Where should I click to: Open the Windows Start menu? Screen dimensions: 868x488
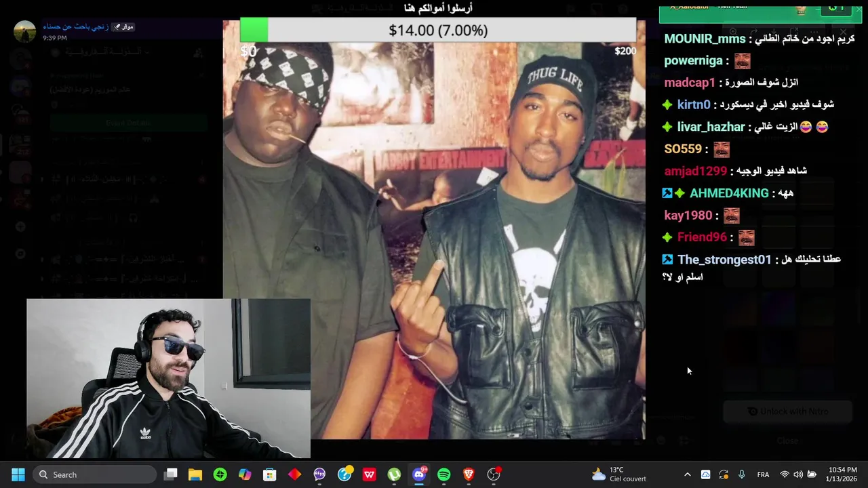(18, 474)
